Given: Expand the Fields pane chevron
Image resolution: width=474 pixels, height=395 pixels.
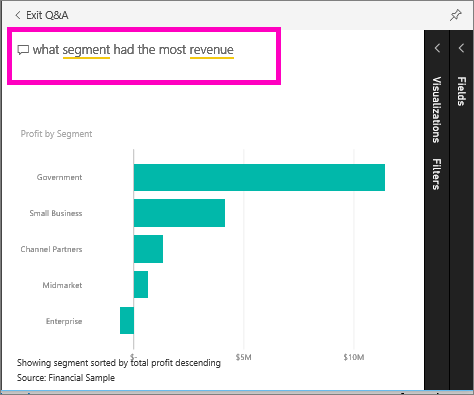Looking at the screenshot, I should (x=461, y=48).
